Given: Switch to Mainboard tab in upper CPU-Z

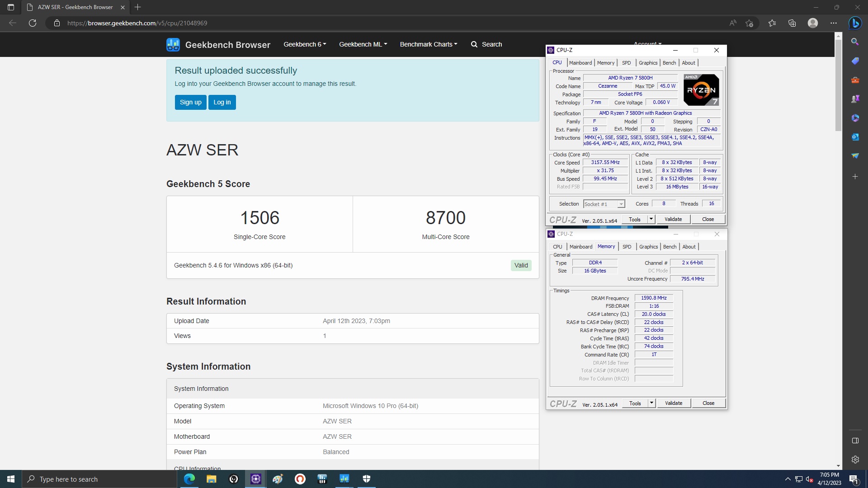Looking at the screenshot, I should [580, 63].
